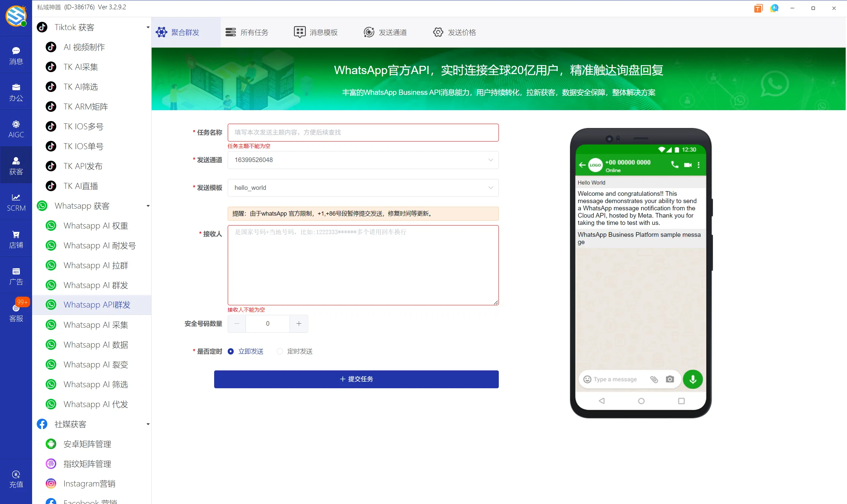Collapse the Whatsapp 获客 section
847x504 pixels.
148,205
